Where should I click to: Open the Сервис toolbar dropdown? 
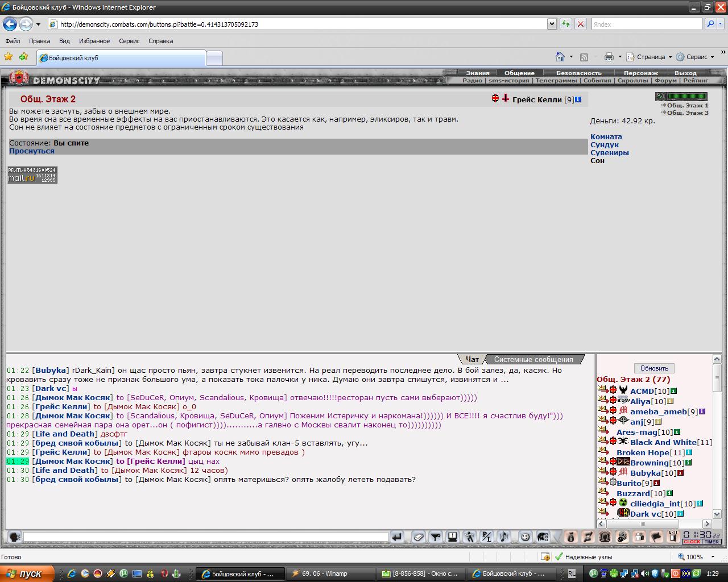(x=694, y=57)
